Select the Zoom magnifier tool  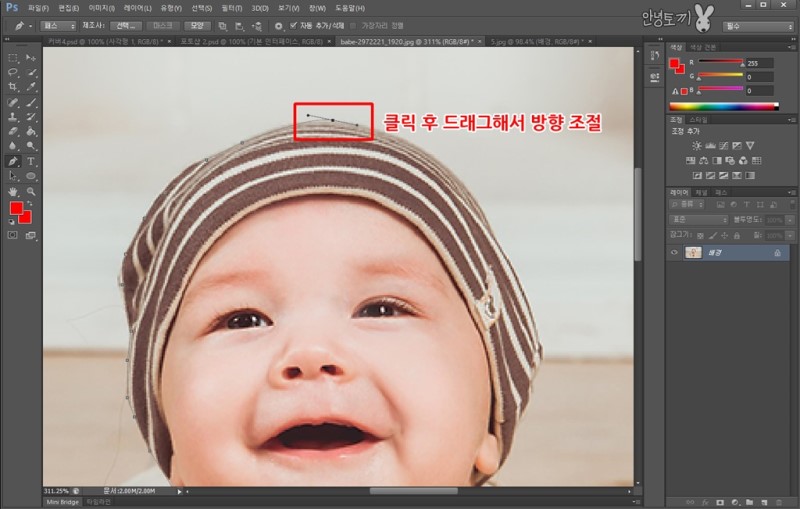point(31,190)
